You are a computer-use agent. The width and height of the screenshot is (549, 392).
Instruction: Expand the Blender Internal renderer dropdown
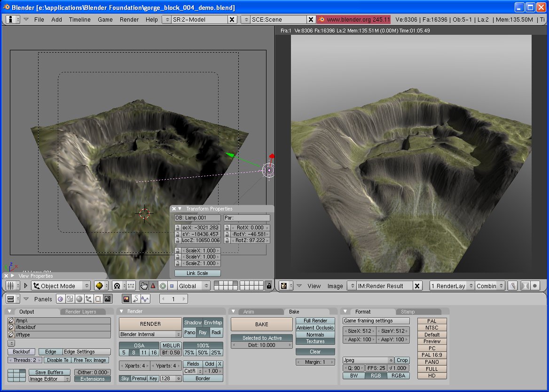(150, 334)
